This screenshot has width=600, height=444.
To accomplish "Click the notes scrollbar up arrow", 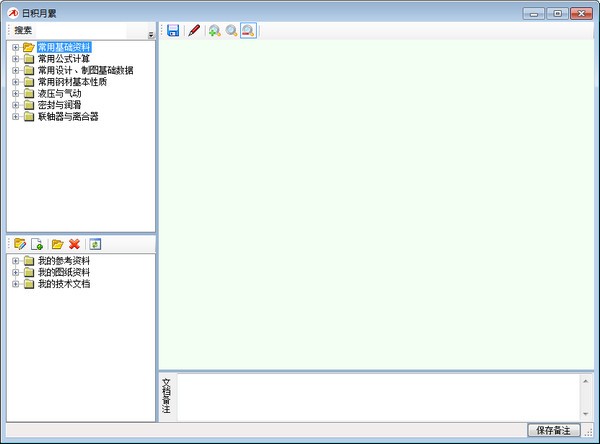I will (x=585, y=380).
